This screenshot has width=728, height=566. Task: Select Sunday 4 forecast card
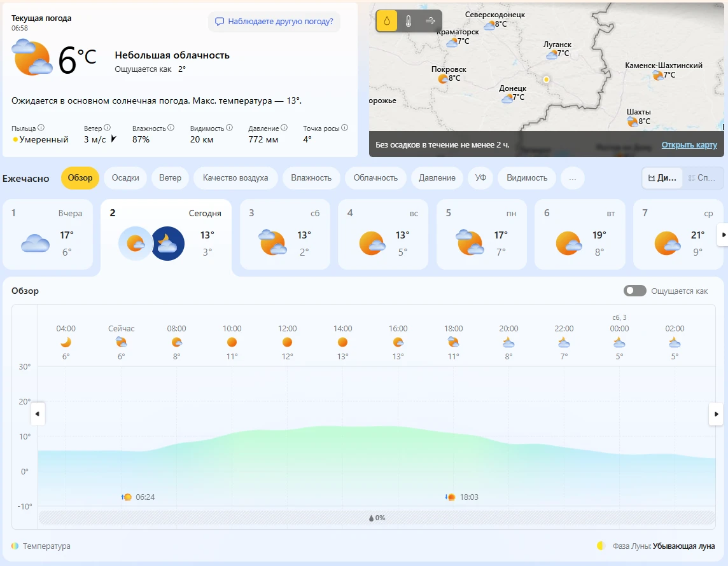(383, 234)
